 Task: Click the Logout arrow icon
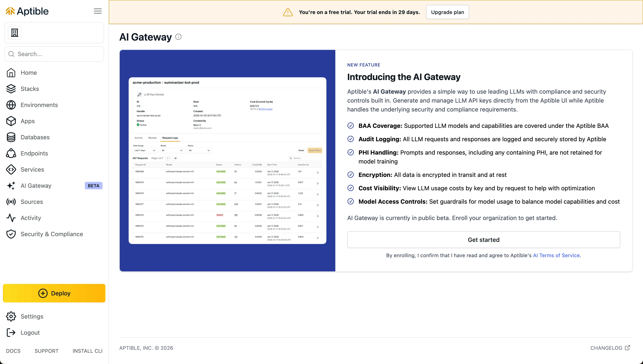pos(11,333)
